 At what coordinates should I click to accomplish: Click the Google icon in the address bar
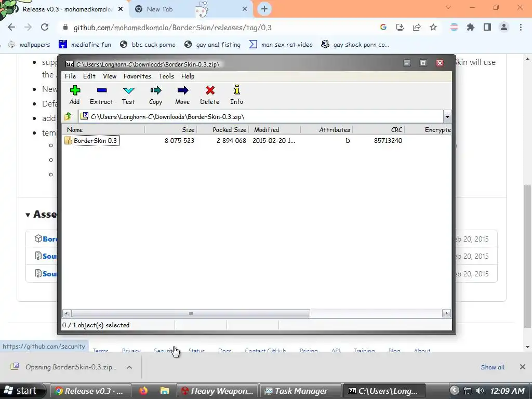tap(383, 28)
